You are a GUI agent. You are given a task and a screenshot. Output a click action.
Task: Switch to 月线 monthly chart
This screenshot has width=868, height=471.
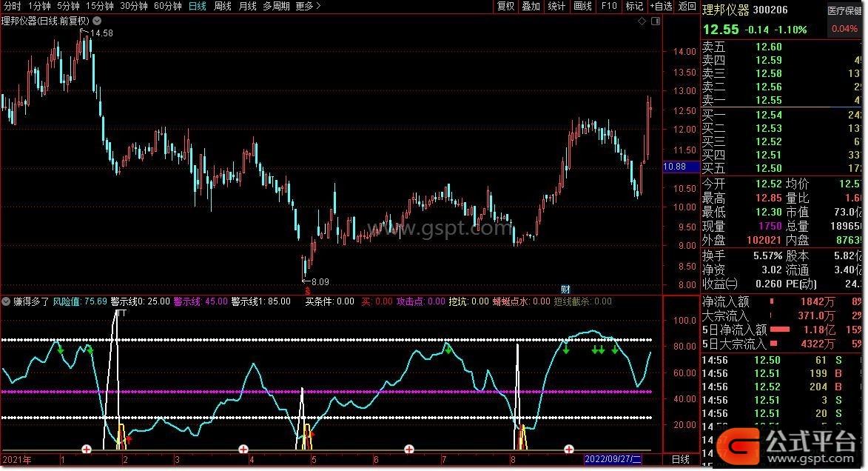(x=247, y=6)
